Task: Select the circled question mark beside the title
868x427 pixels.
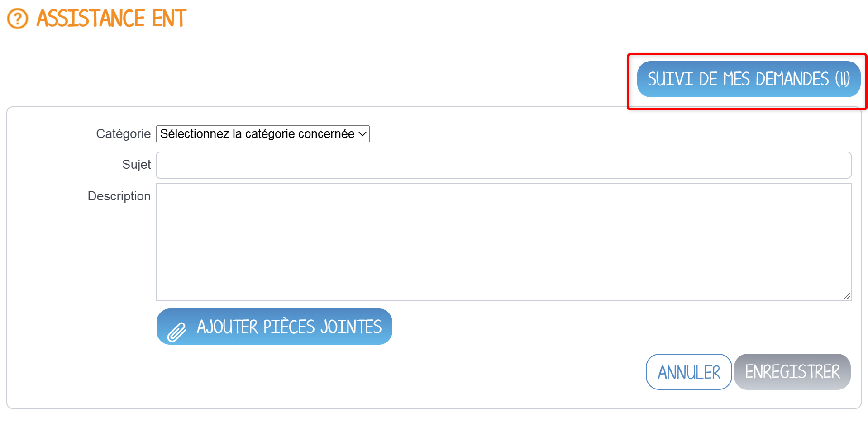Action: coord(17,19)
